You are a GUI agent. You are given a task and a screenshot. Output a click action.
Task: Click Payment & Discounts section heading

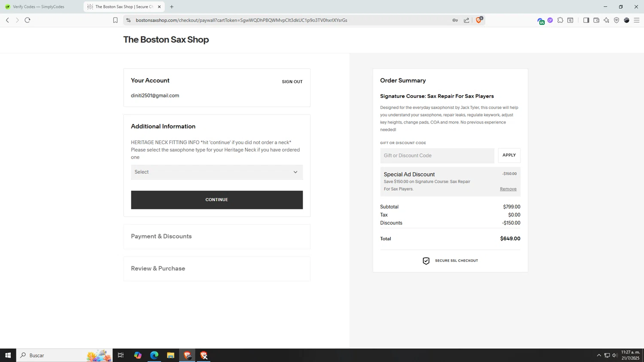pos(161,236)
